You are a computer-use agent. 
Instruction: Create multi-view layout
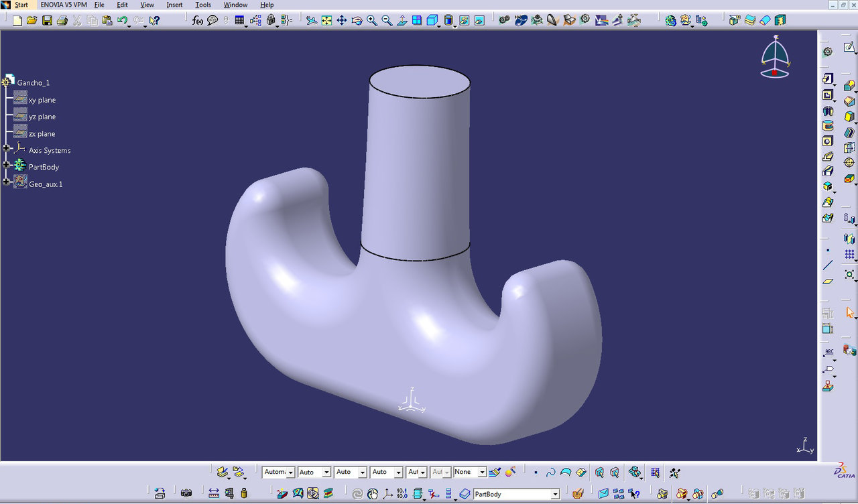[417, 21]
